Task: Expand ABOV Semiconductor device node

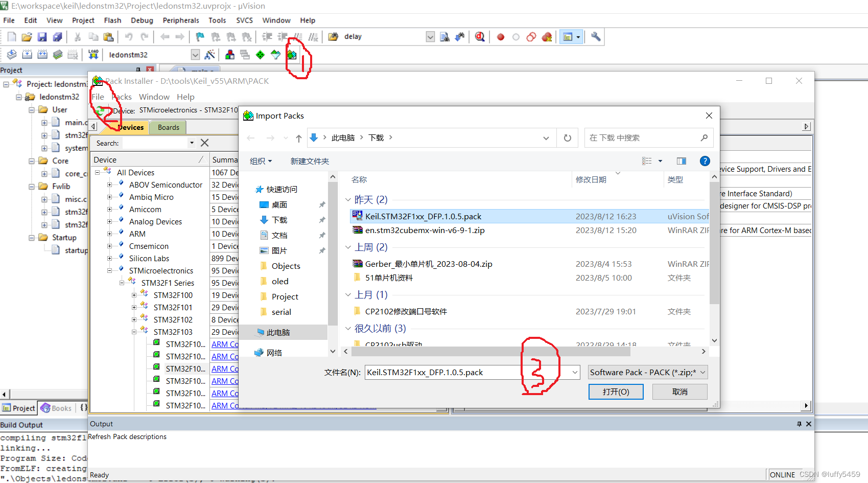Action: pos(109,185)
